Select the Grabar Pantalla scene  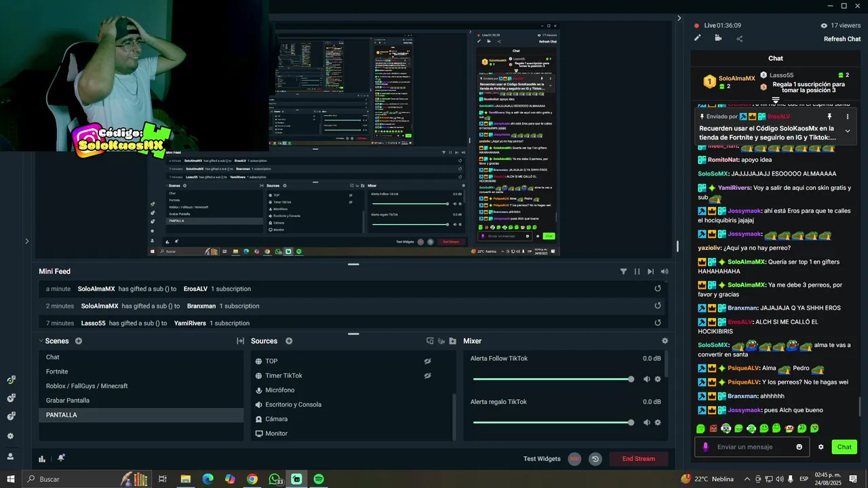[x=141, y=401]
